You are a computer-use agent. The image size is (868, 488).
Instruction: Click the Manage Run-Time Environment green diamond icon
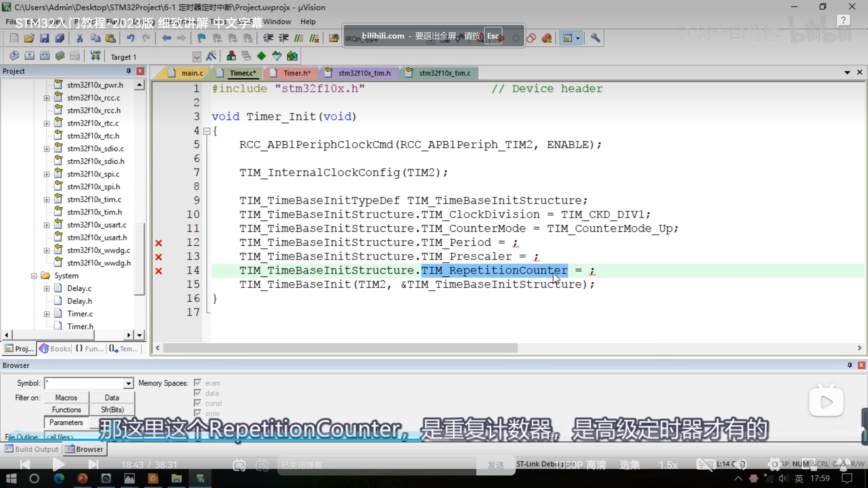coord(261,56)
